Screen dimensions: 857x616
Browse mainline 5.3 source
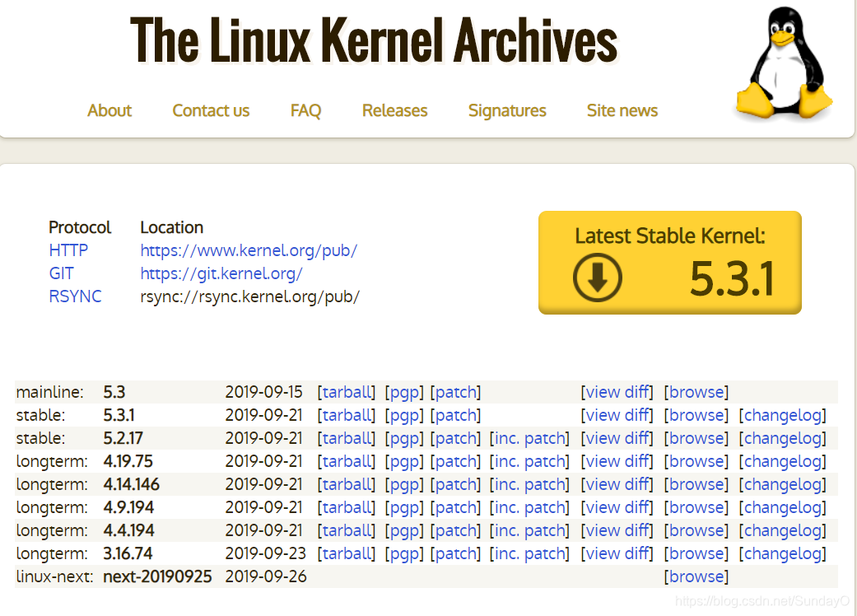tap(696, 392)
